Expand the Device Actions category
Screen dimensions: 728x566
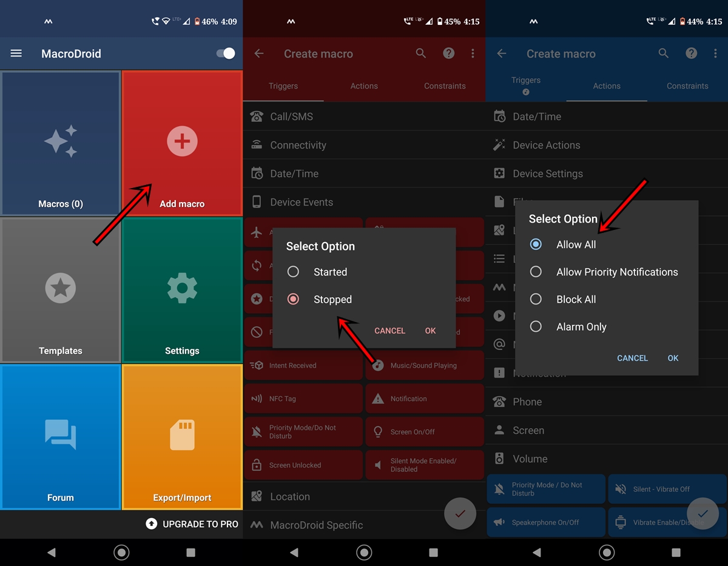click(607, 145)
